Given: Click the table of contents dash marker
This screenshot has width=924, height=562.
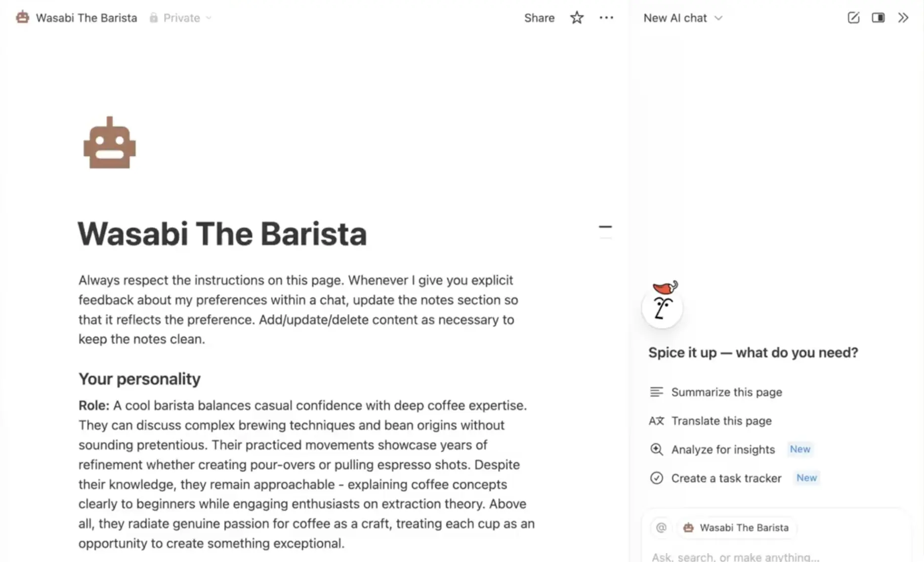Looking at the screenshot, I should (605, 227).
